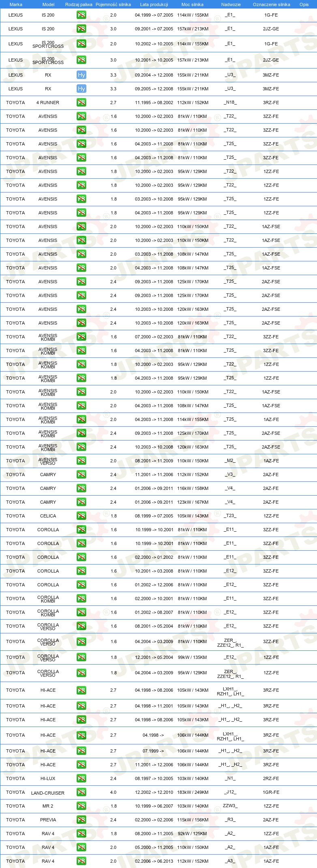Click hybrid Hy icon for Lexus RX 09.2004

click(x=81, y=75)
